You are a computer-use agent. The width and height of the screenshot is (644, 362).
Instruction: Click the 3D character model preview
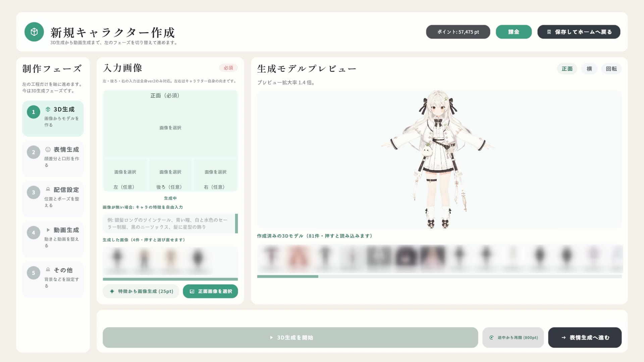coord(438,160)
